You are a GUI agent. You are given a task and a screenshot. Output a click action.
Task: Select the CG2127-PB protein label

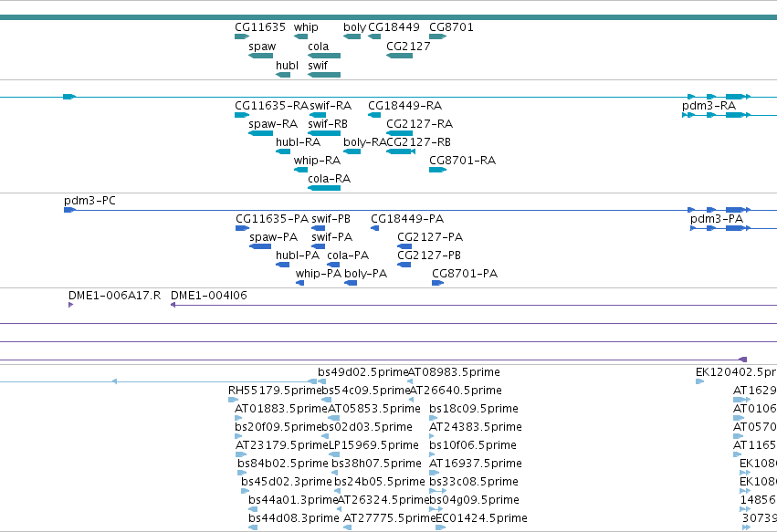(429, 256)
